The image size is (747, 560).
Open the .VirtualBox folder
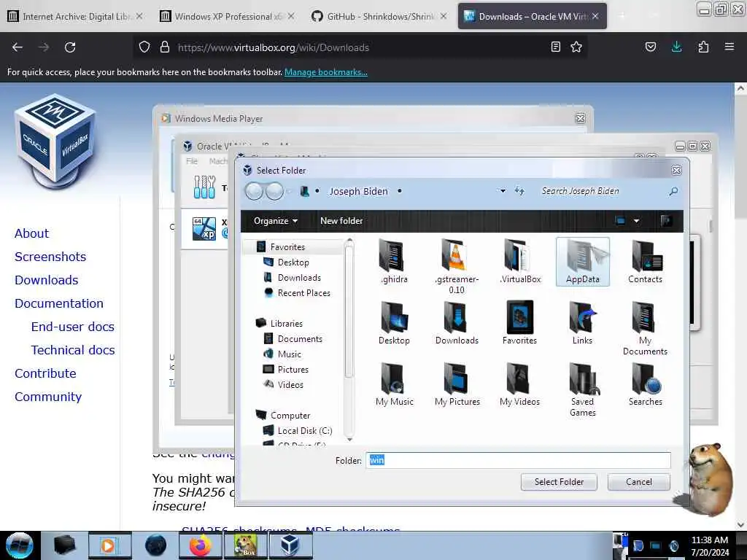point(519,262)
